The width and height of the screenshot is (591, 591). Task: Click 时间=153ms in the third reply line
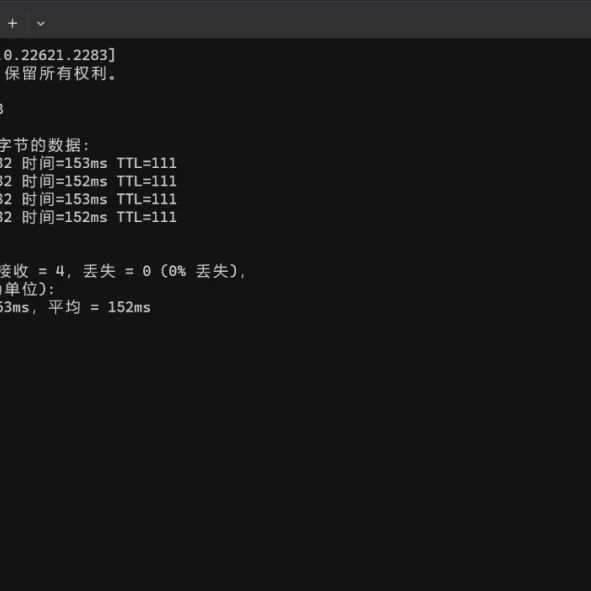pyautogui.click(x=64, y=199)
